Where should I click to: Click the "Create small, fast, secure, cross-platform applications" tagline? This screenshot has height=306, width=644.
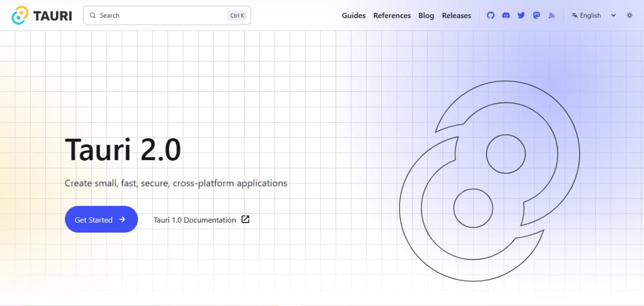coord(176,183)
